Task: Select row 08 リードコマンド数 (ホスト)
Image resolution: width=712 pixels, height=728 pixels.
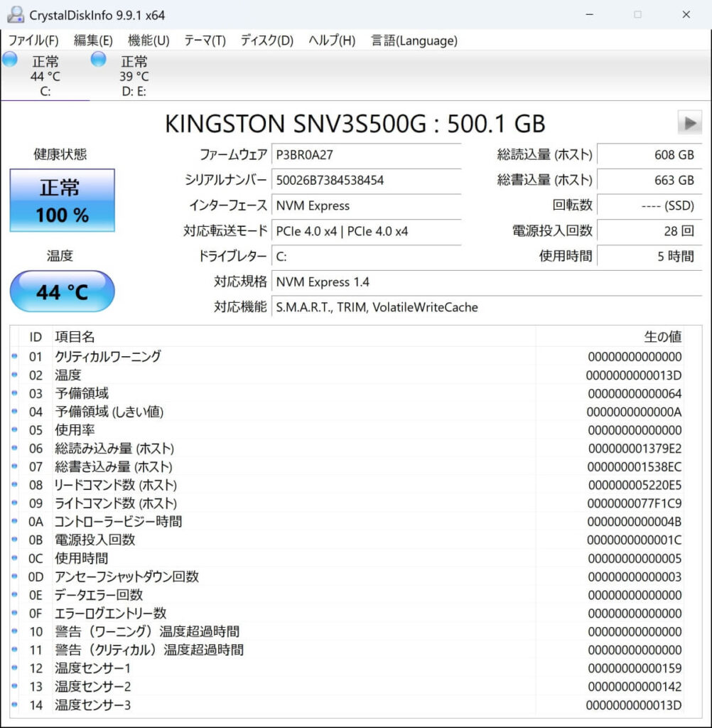Action: [x=347, y=485]
